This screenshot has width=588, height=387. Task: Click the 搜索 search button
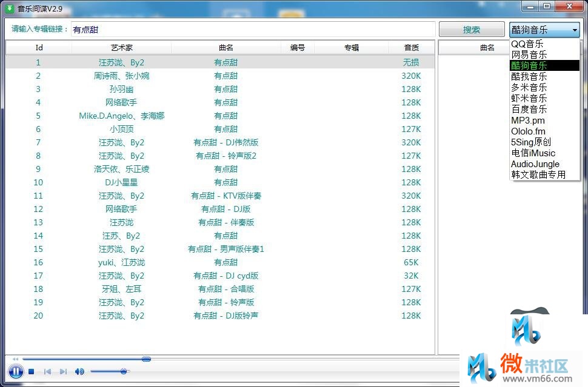click(x=472, y=30)
